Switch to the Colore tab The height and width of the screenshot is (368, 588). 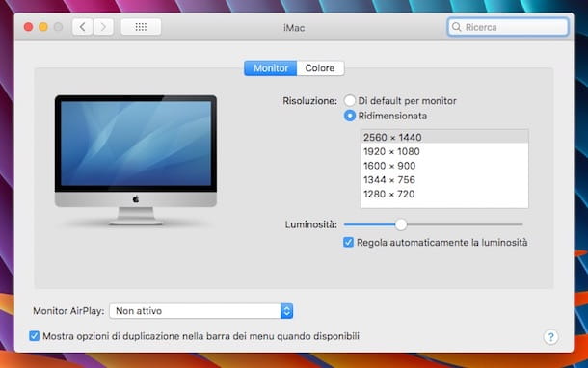(320, 68)
